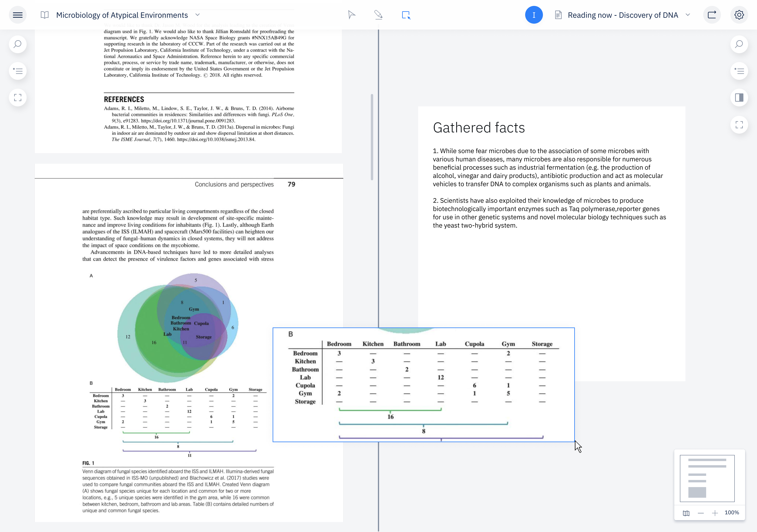Viewport: 757px width, 532px height.
Task: Click the 'Gym' label inside the Venn diagram
Action: tap(194, 309)
